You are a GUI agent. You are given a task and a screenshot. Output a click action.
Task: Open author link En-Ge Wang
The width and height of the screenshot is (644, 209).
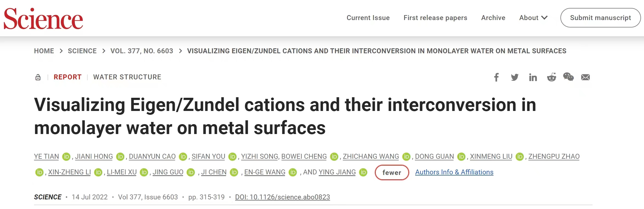[265, 172]
